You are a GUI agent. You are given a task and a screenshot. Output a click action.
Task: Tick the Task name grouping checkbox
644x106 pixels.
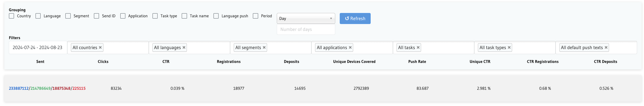[x=184, y=16]
